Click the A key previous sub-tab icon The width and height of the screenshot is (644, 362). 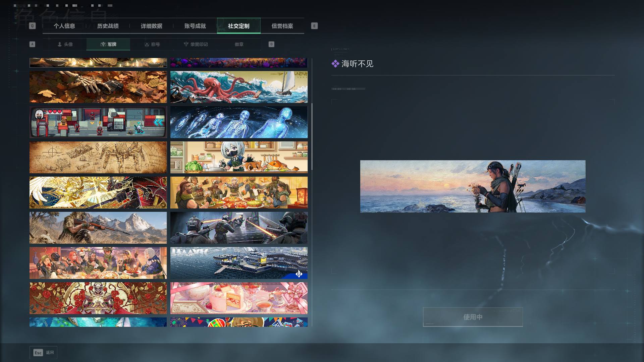click(32, 44)
